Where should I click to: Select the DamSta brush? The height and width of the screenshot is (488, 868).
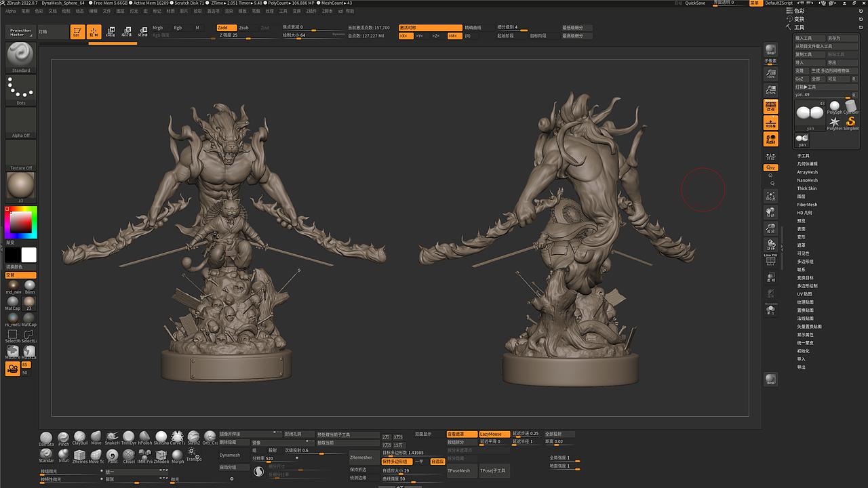(x=46, y=439)
